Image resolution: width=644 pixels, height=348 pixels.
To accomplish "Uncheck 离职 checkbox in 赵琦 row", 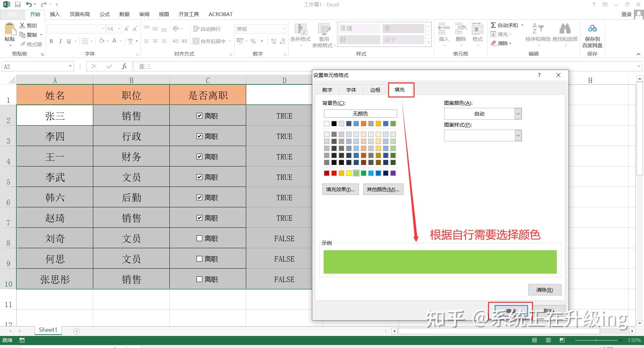I will pos(199,218).
